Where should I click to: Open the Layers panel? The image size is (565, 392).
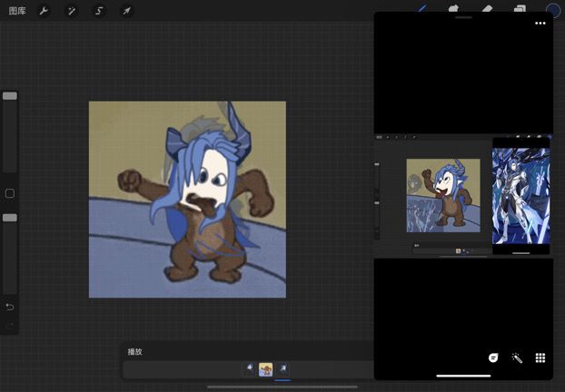[520, 8]
